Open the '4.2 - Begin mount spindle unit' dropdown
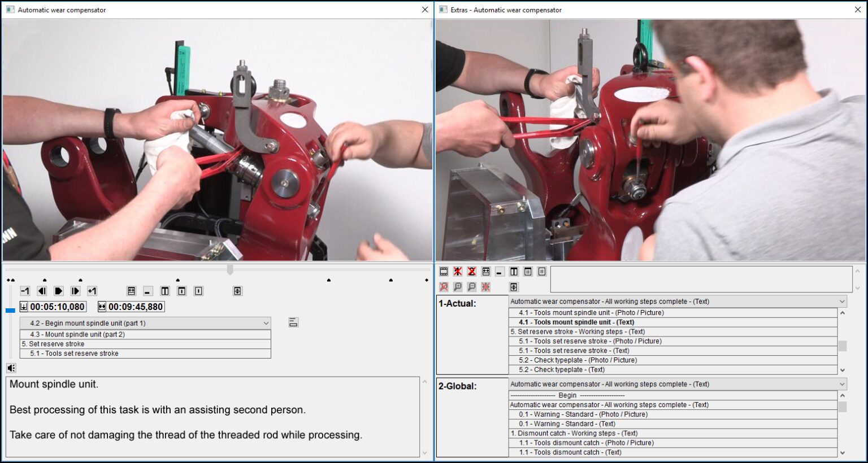The height and width of the screenshot is (463, 868). (267, 323)
